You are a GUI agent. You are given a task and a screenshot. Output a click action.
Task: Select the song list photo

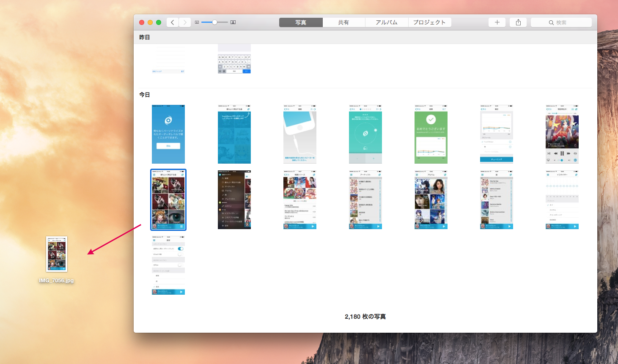point(497,200)
